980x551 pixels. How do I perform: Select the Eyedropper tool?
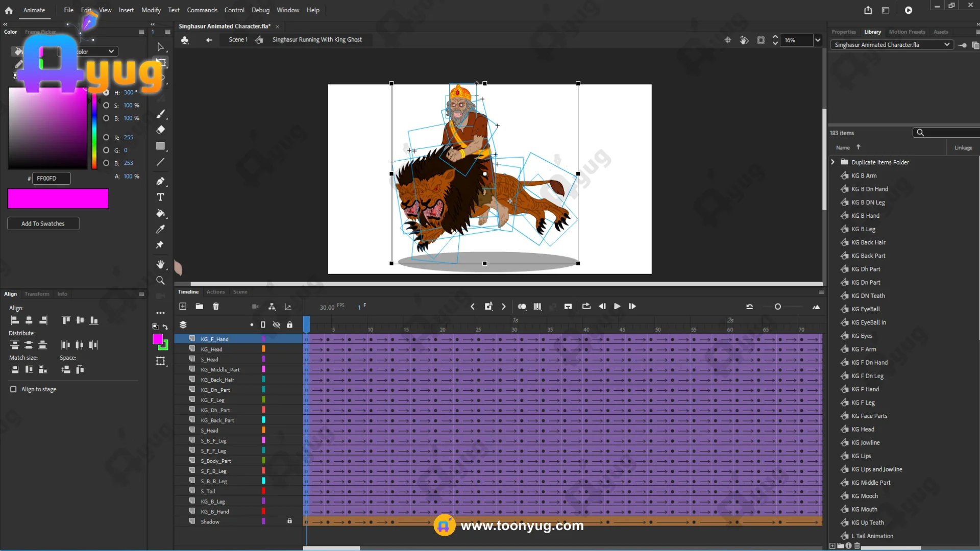tap(160, 229)
